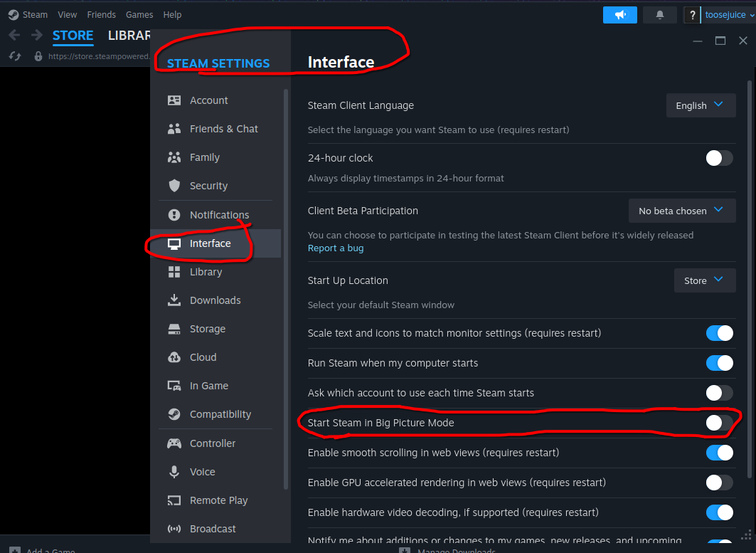Toggle Run Steam when computer starts

point(719,364)
